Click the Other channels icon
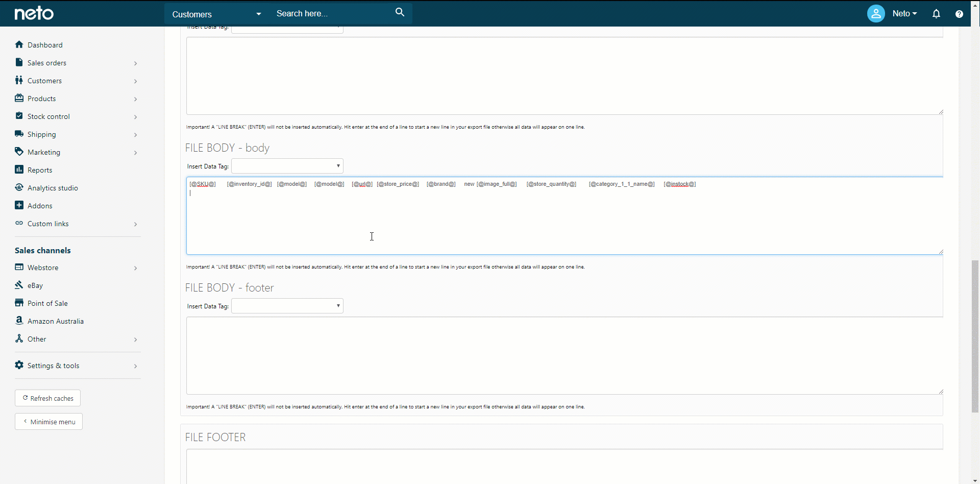Viewport: 980px width, 484px height. pyautogui.click(x=19, y=338)
